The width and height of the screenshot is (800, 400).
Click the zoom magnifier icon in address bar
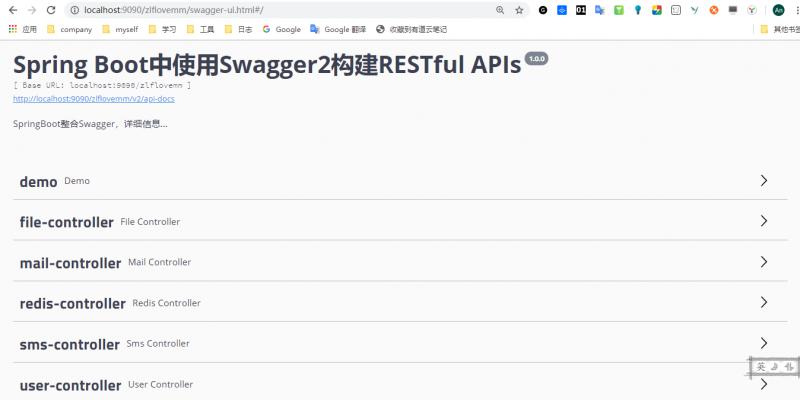coord(500,10)
